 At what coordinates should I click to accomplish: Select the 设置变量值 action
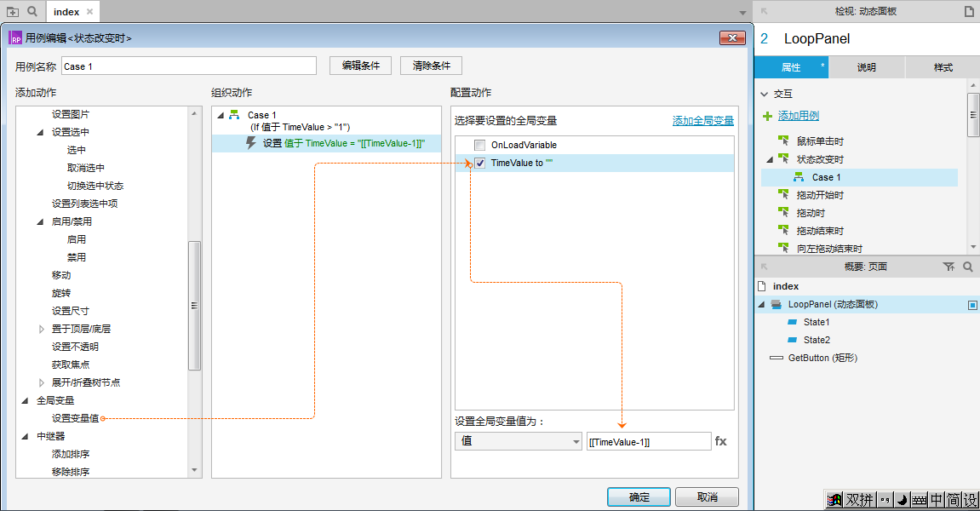coord(75,418)
